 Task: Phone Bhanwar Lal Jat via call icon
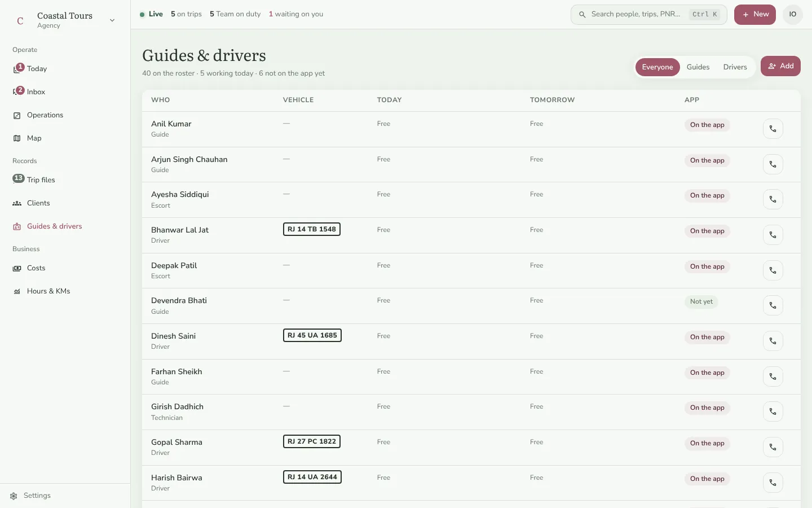[773, 235]
